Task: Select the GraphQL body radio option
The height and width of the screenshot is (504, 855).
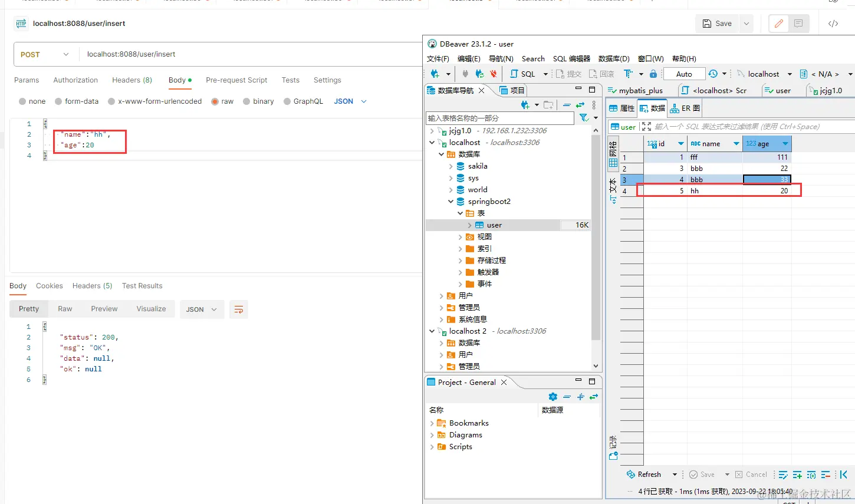Action: pyautogui.click(x=287, y=101)
